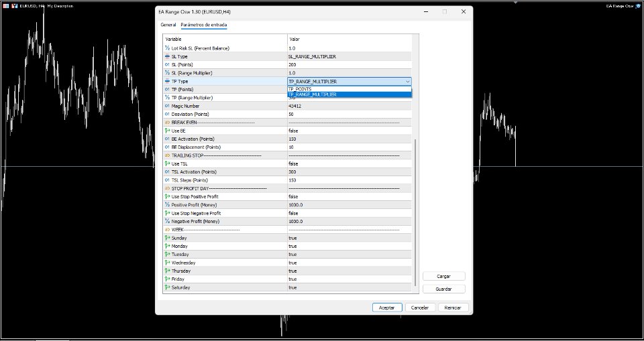Screen dimensions: 644x341
Task: Click the icon beside Lot Risk SL row
Action: point(167,48)
